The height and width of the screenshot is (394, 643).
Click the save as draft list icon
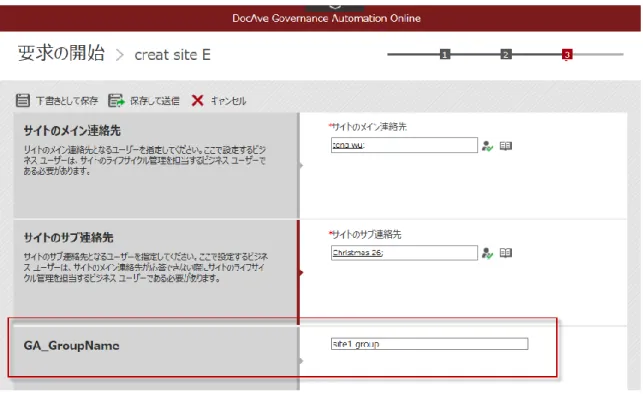23,100
